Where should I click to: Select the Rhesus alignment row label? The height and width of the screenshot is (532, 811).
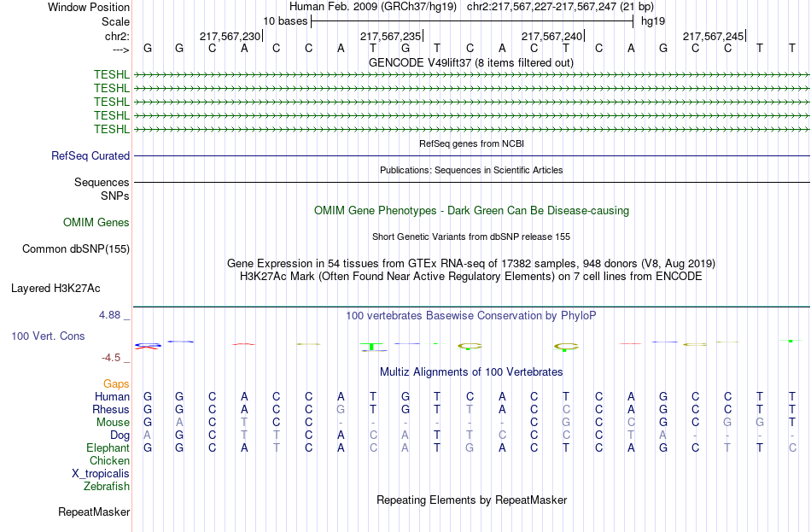pos(111,409)
